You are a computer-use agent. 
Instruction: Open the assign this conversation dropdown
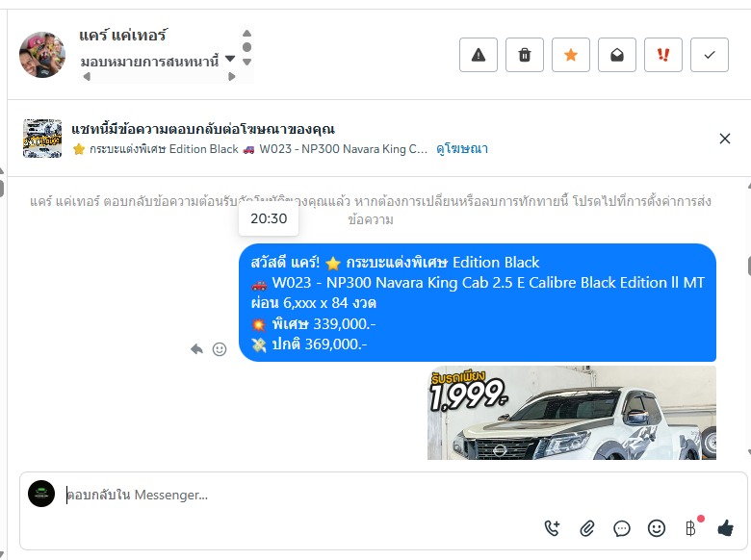click(158, 61)
